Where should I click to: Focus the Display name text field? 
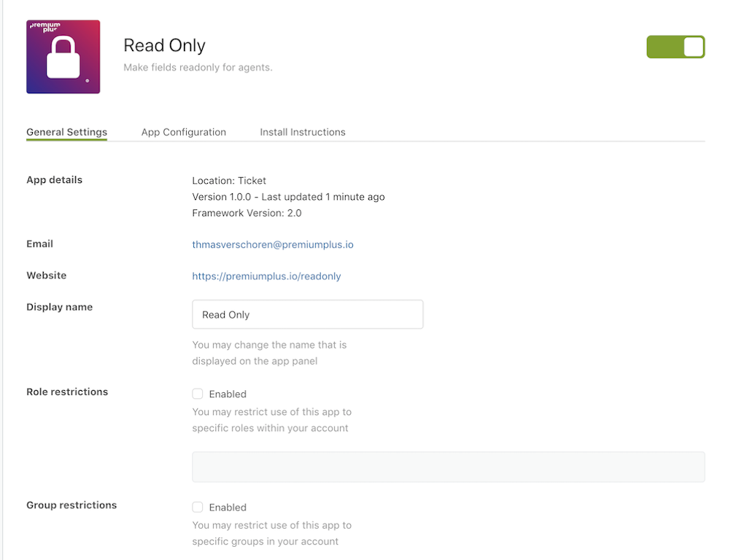click(307, 314)
